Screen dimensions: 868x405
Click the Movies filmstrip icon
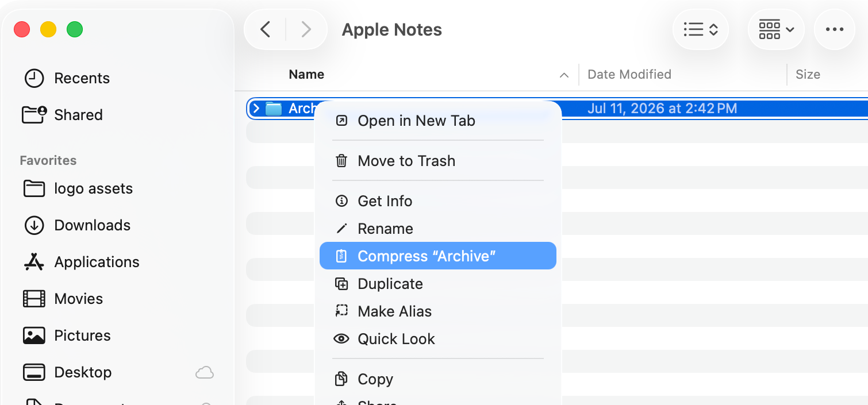[34, 299]
